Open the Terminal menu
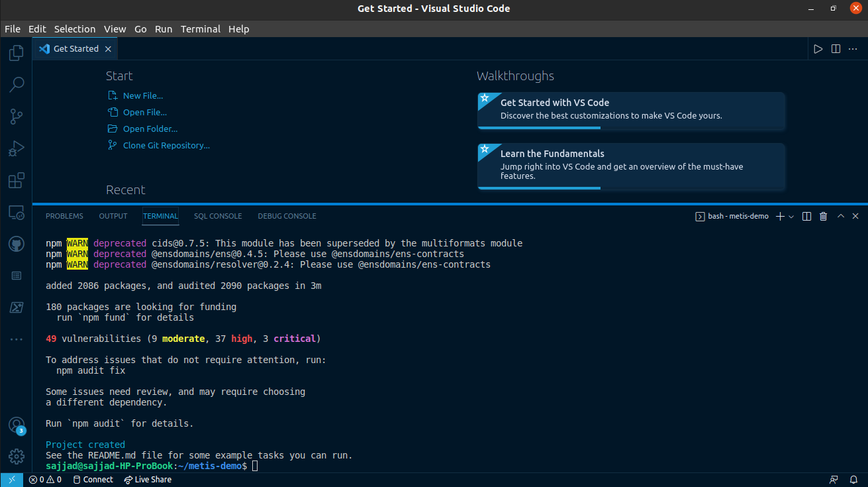The image size is (868, 487). click(x=201, y=29)
